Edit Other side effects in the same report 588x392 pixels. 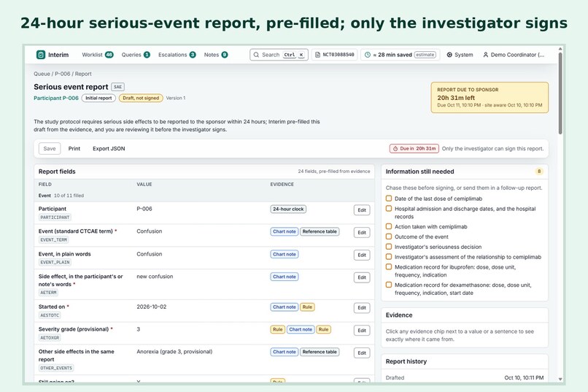coord(362,353)
